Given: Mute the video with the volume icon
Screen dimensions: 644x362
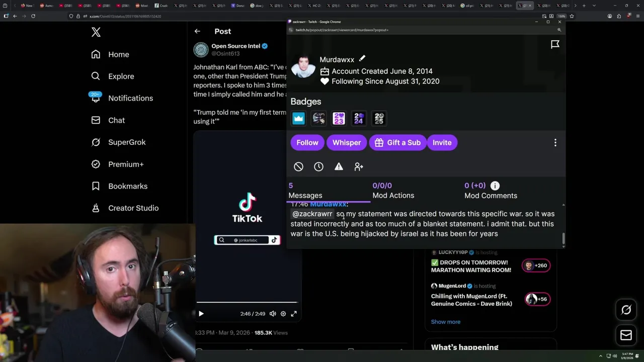Looking at the screenshot, I should point(273,314).
